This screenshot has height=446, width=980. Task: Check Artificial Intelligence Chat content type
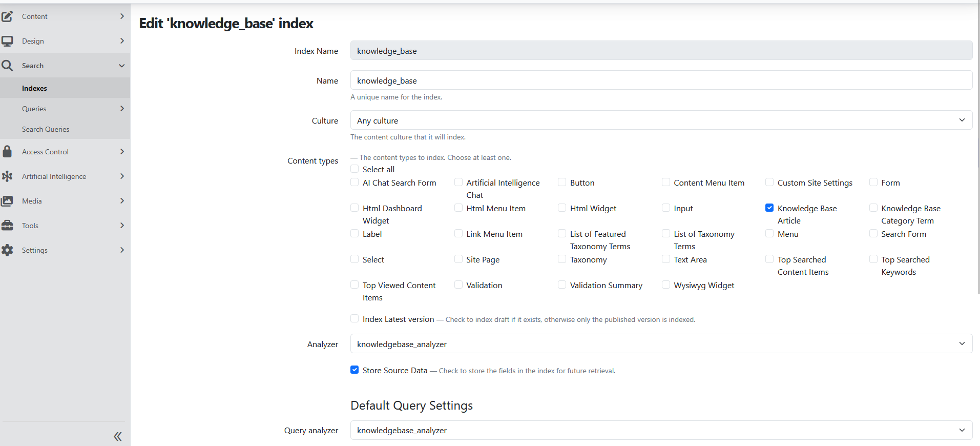click(x=458, y=182)
